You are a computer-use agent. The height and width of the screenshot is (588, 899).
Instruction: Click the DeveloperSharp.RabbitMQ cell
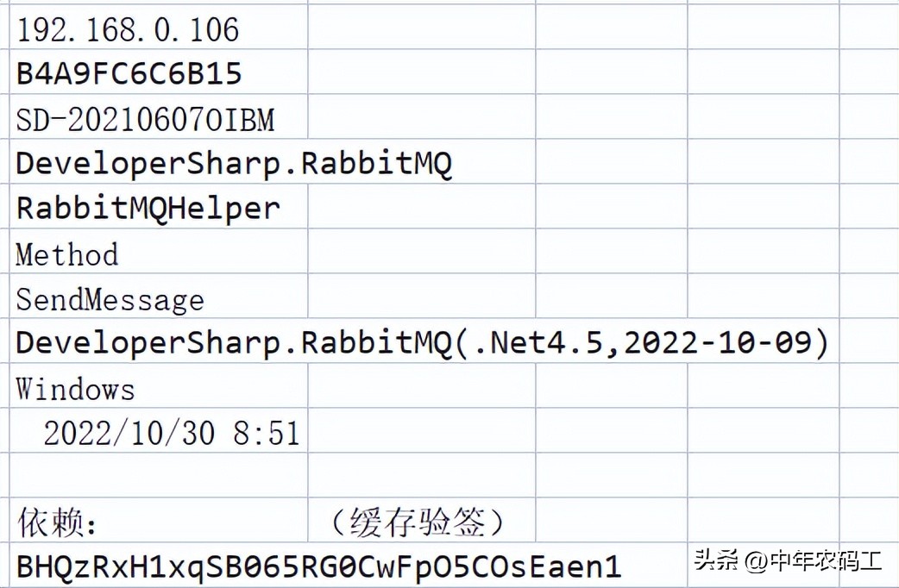tap(233, 164)
